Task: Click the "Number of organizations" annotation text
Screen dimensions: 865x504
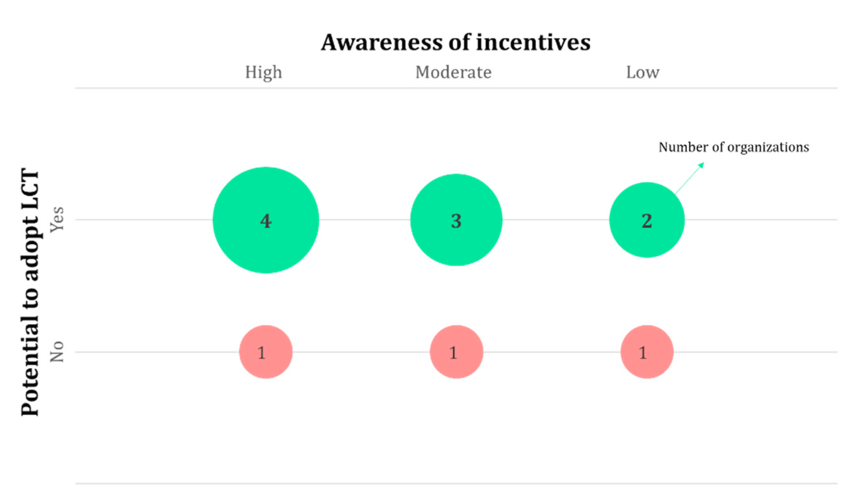Action: click(734, 147)
